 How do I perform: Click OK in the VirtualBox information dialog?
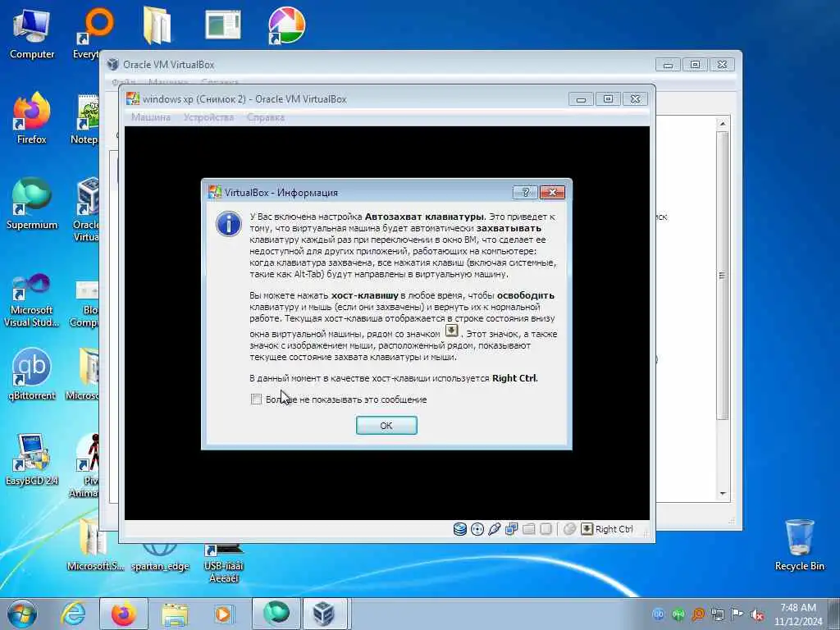[x=386, y=426]
